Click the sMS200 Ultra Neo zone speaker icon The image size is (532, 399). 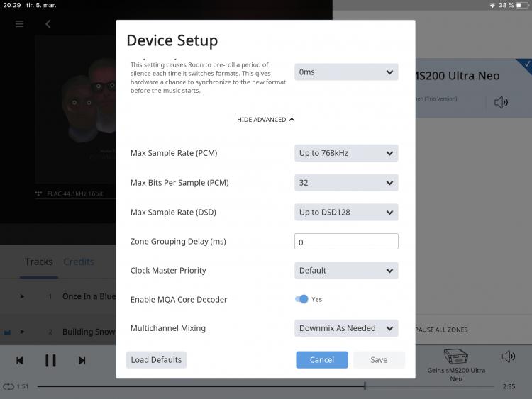click(501, 102)
